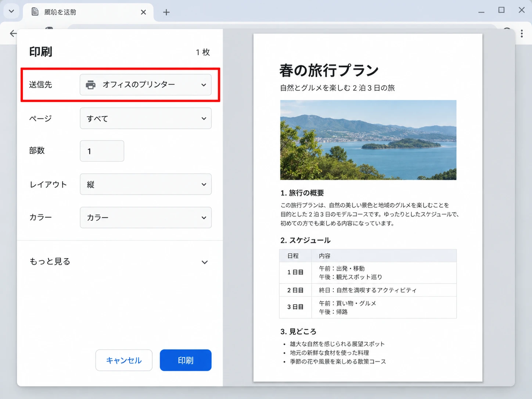Open the レイアウト dropdown showing 縦
This screenshot has width=532, height=399.
(x=145, y=184)
